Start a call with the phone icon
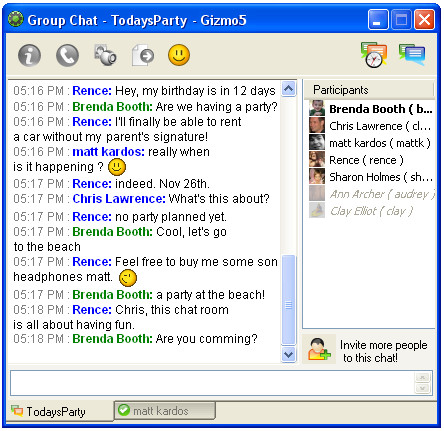Screen dimensions: 444x431 click(x=67, y=55)
